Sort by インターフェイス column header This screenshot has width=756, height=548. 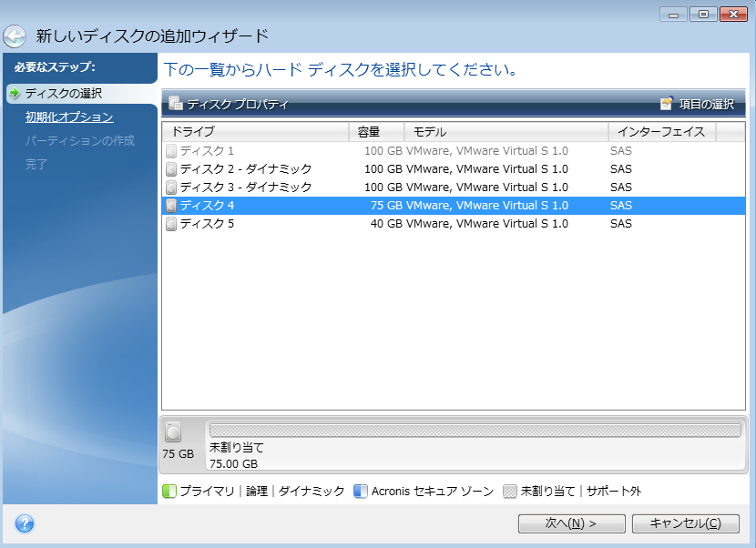click(661, 132)
